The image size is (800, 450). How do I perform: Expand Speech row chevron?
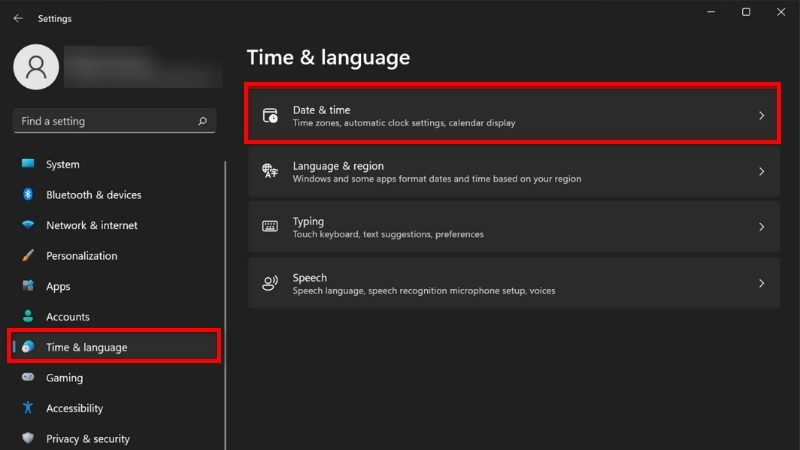(x=761, y=283)
